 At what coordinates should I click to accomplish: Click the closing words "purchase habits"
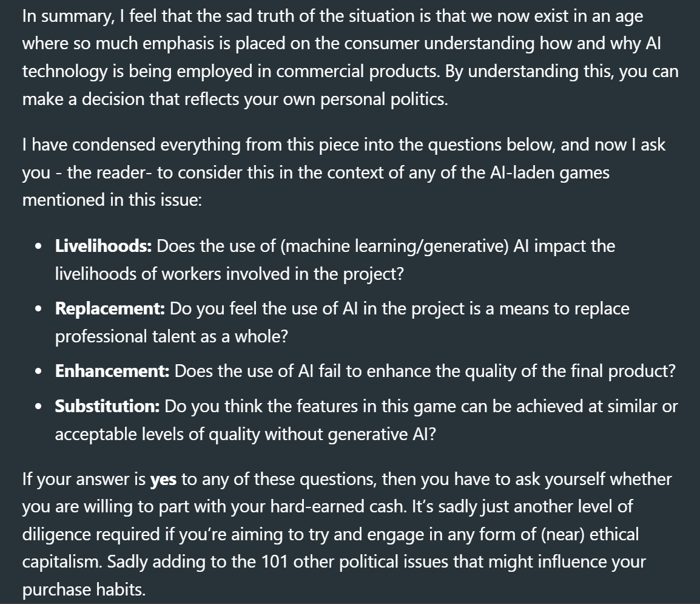coord(84,589)
